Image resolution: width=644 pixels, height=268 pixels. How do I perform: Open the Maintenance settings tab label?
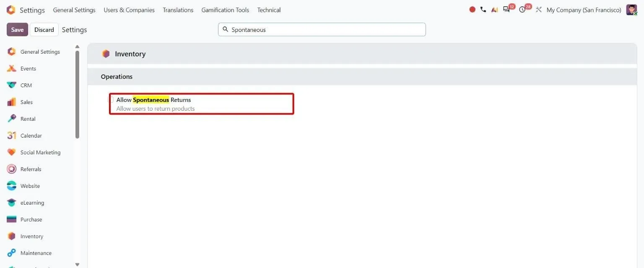click(36, 253)
